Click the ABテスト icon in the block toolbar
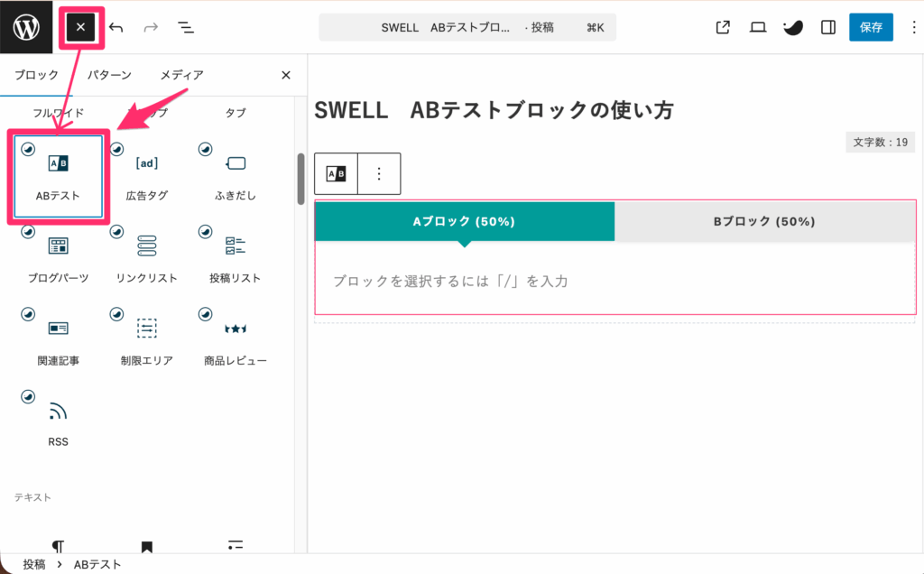Screen dimensions: 924x574 (x=335, y=173)
